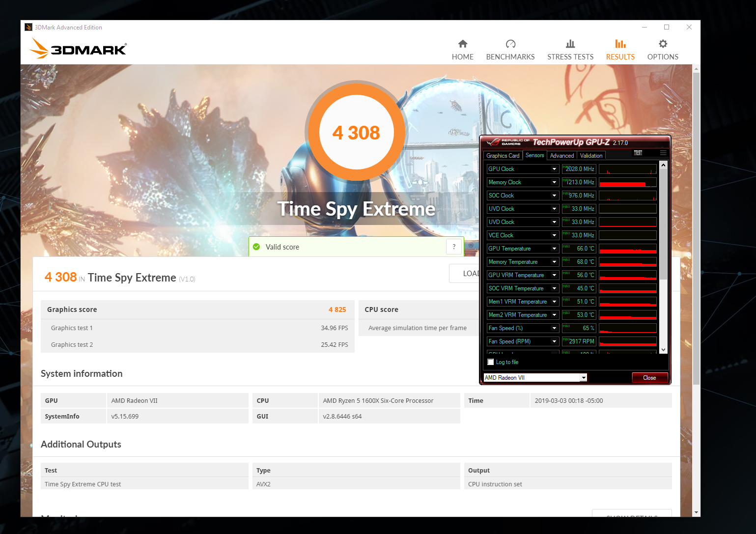Click the Fan Speed (RPM) history graph
Viewport: 756px width, 534px height.
pos(628,341)
